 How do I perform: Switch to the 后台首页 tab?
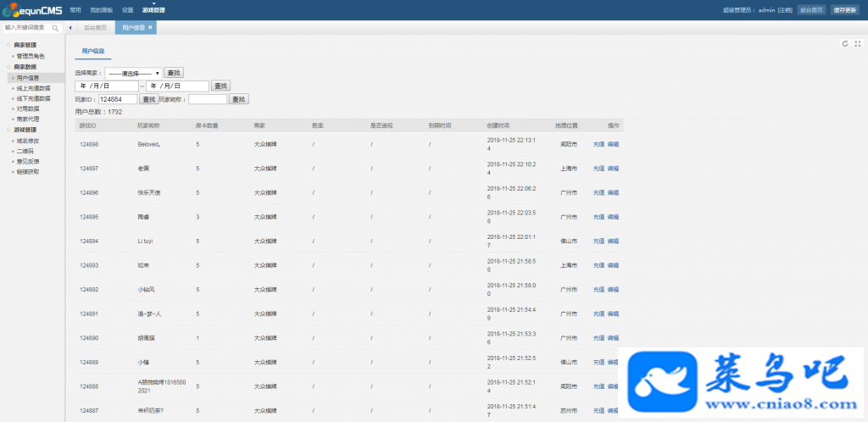95,28
